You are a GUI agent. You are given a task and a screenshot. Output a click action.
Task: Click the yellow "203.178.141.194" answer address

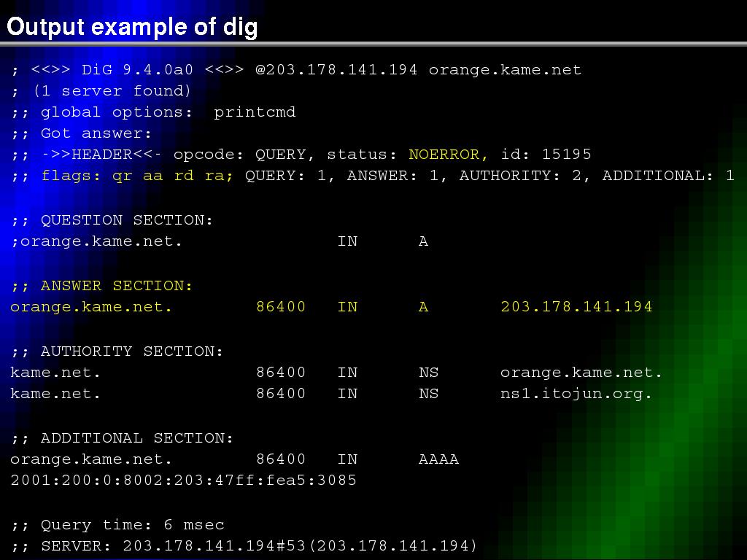576,307
